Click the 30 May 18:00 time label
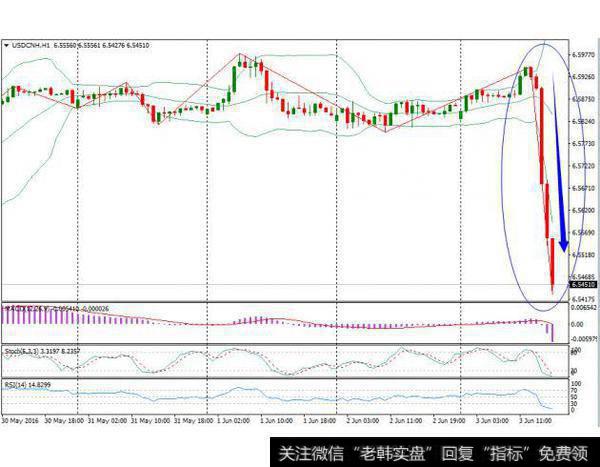This screenshot has width=600, height=467. (64, 420)
